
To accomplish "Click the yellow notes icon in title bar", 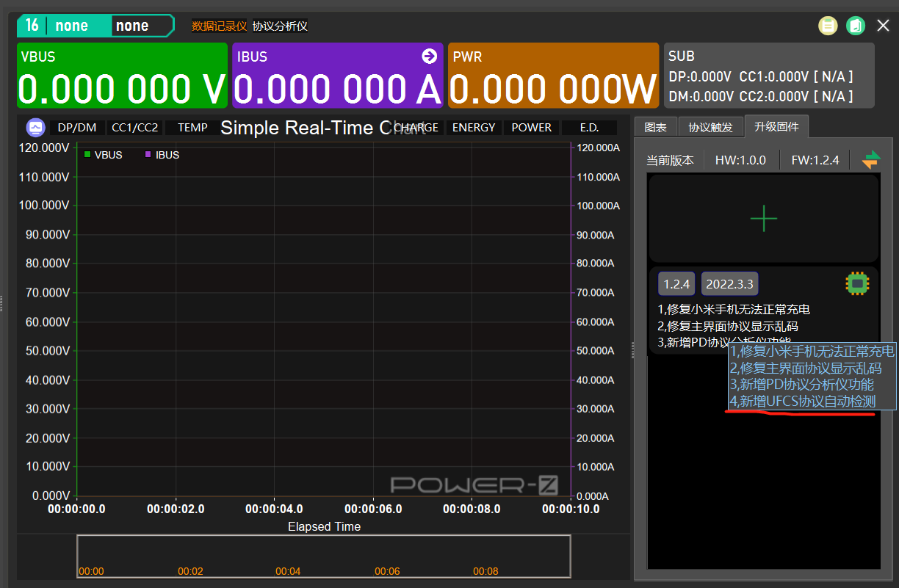I will pos(828,26).
